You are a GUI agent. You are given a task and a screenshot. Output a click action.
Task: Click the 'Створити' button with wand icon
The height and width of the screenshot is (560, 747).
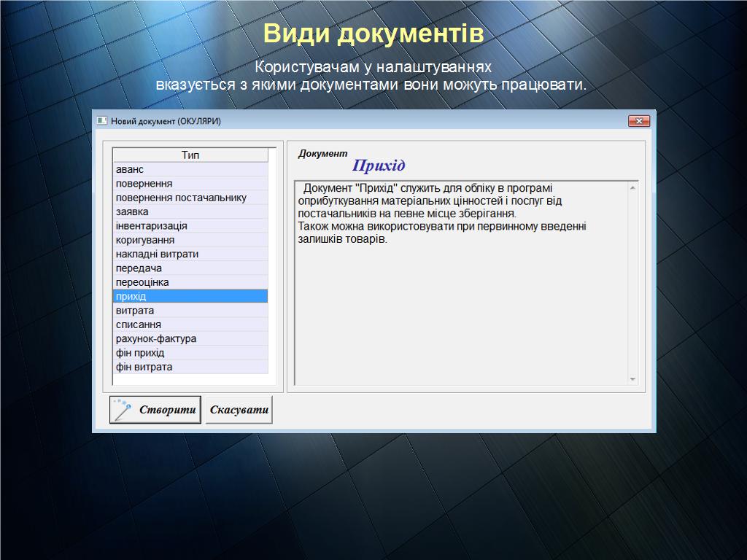155,410
